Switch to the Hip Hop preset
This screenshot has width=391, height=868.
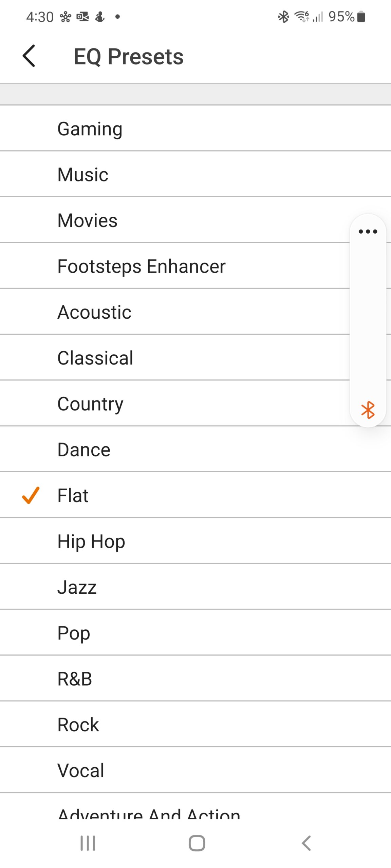pos(91,541)
